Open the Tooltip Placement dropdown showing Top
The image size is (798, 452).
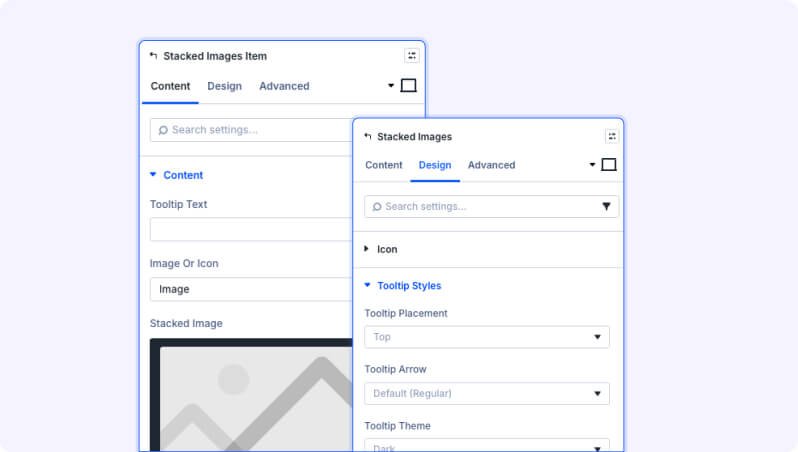[487, 337]
